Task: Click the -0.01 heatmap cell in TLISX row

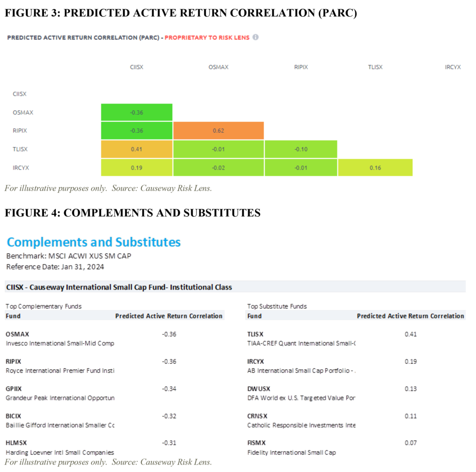Action: pyautogui.click(x=218, y=149)
